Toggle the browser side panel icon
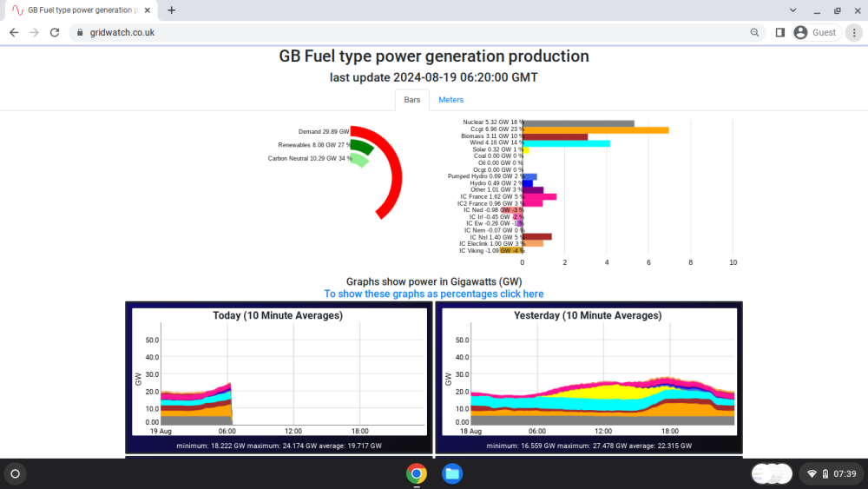868x489 pixels. coord(780,33)
